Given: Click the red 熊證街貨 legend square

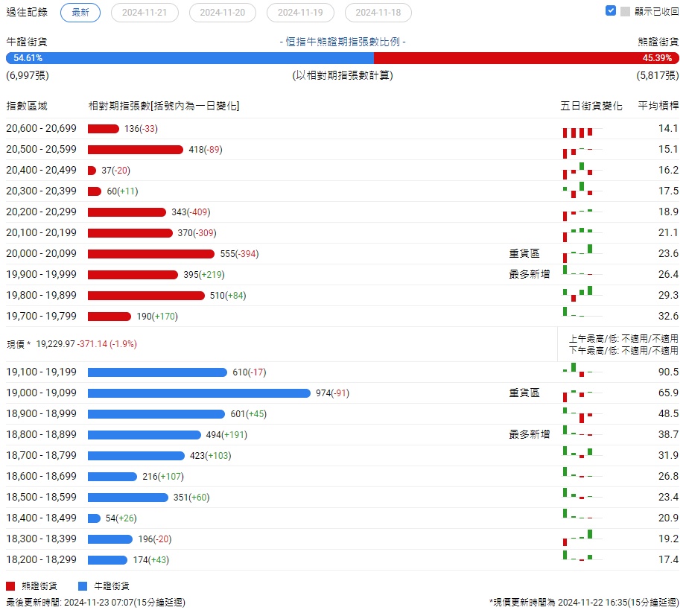Looking at the screenshot, I should click(10, 586).
